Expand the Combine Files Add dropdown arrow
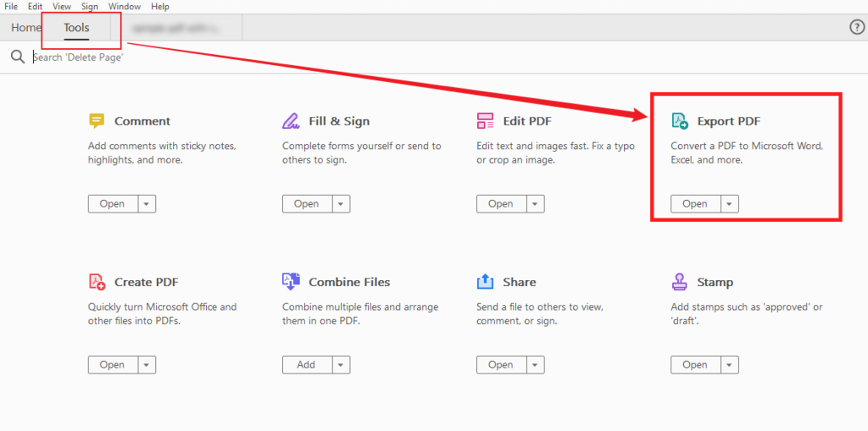868x431 pixels. click(341, 365)
